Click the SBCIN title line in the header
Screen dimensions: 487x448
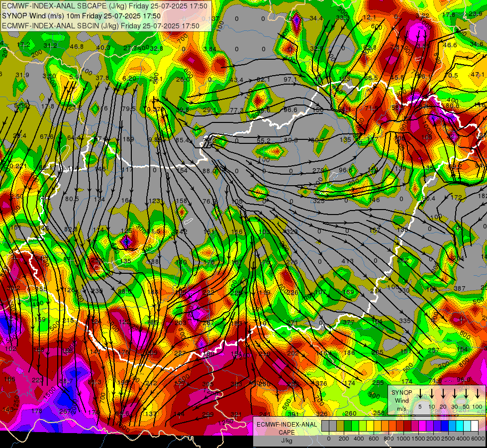[100, 26]
